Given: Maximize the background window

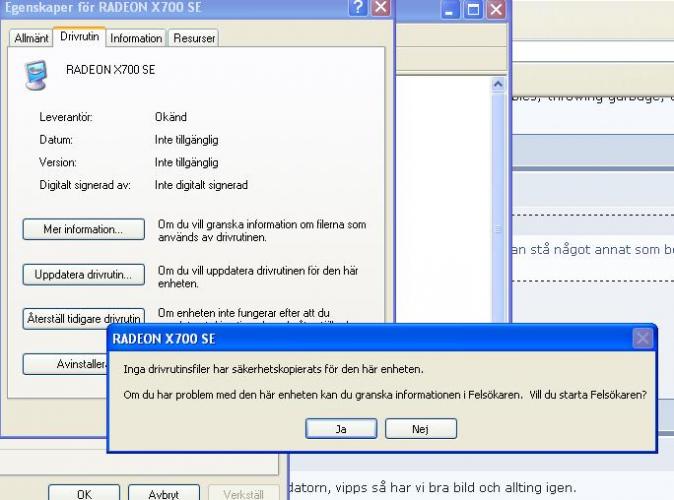Looking at the screenshot, I should pos(473,10).
